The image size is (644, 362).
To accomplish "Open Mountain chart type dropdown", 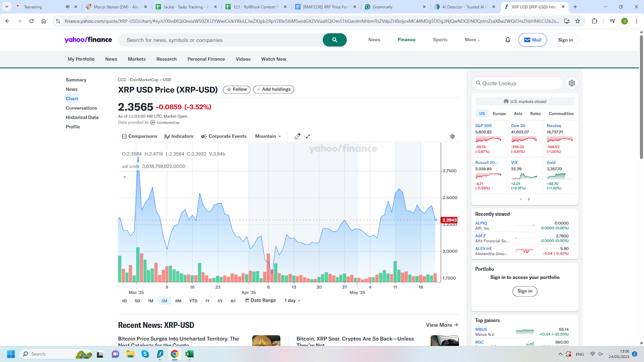I will 268,136.
